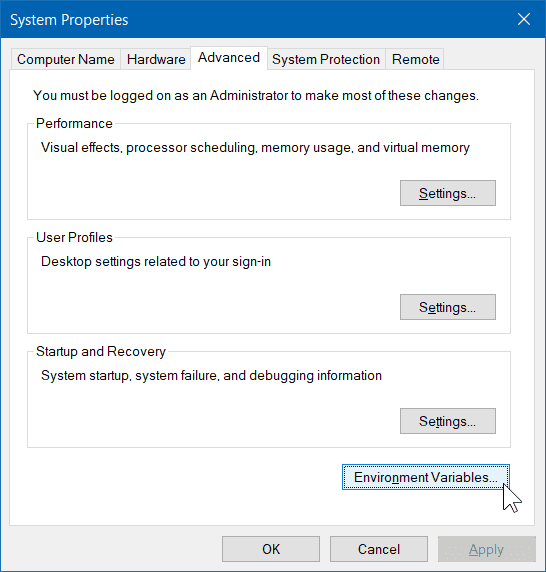Click the Performance group label

[x=74, y=123]
